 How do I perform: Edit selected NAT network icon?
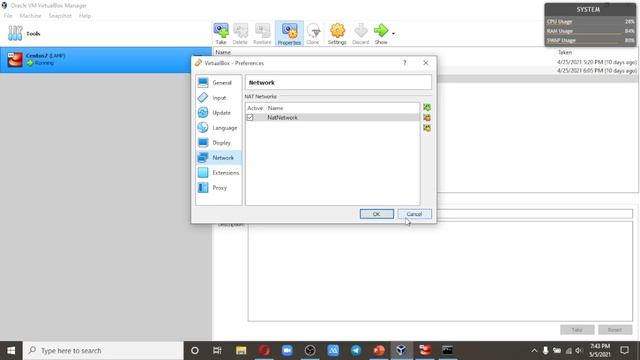[x=427, y=128]
